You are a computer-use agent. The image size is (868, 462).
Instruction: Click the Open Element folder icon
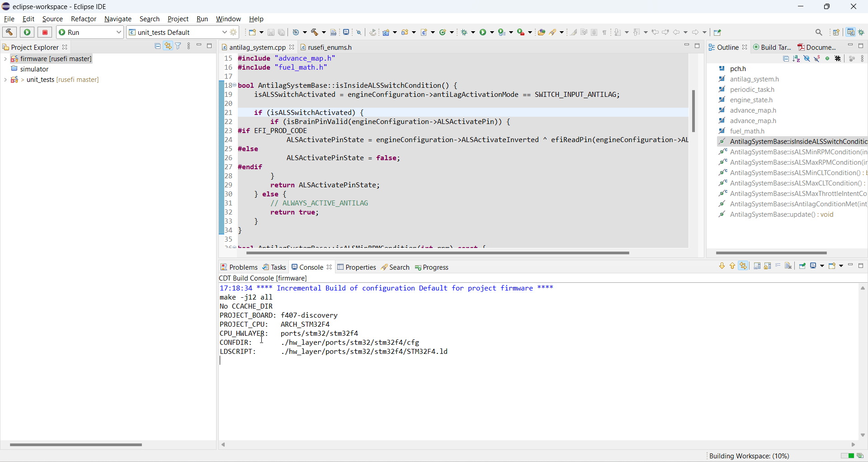[541, 32]
